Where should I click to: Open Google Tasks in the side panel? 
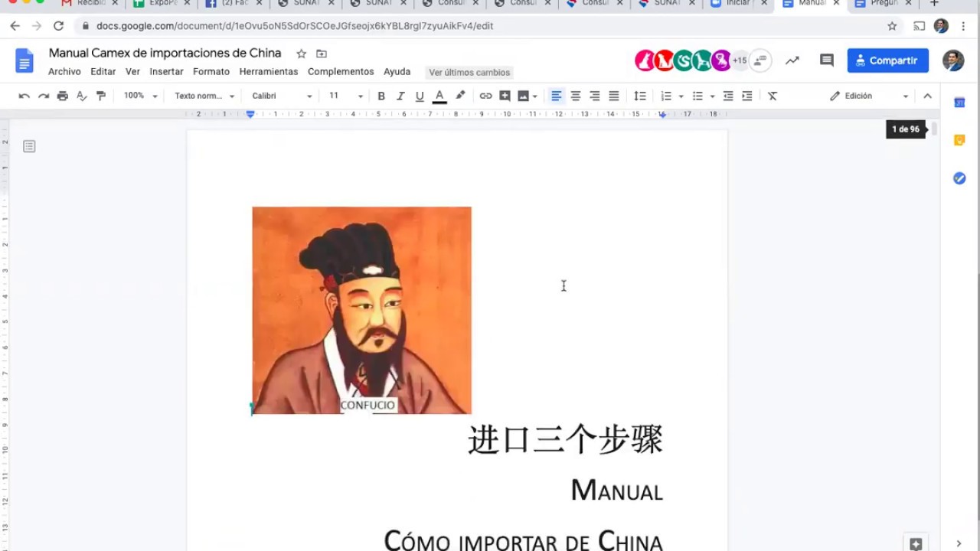click(x=959, y=178)
